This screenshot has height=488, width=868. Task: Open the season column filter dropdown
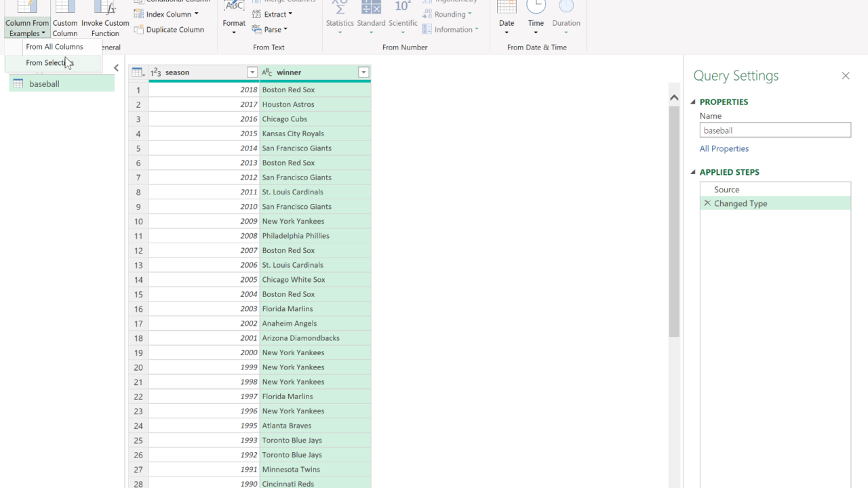[252, 73]
